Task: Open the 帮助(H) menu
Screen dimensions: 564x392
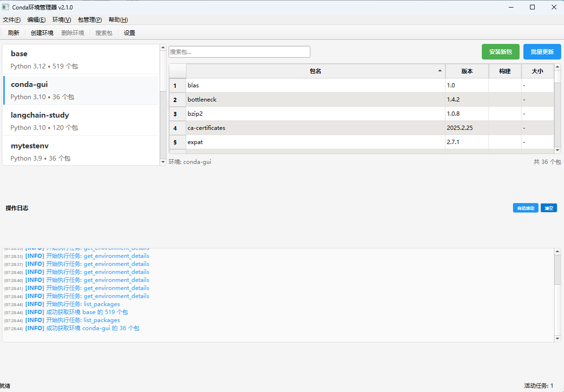Action: pyautogui.click(x=118, y=20)
